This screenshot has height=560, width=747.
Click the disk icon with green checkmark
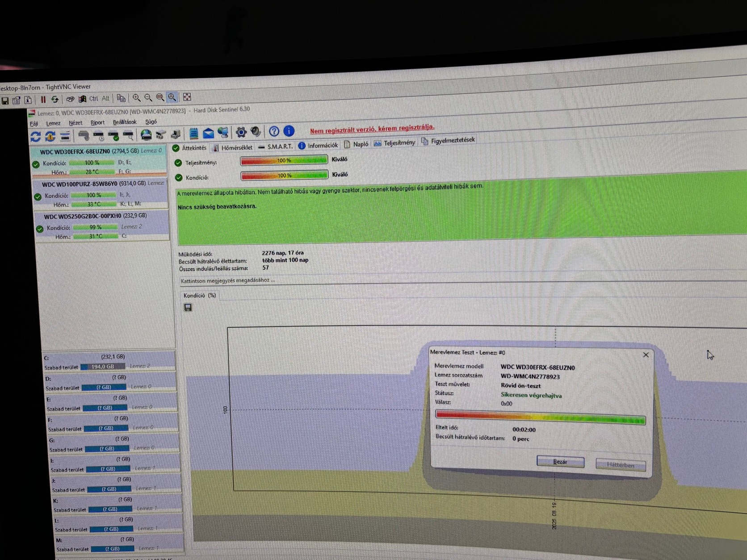tap(113, 135)
